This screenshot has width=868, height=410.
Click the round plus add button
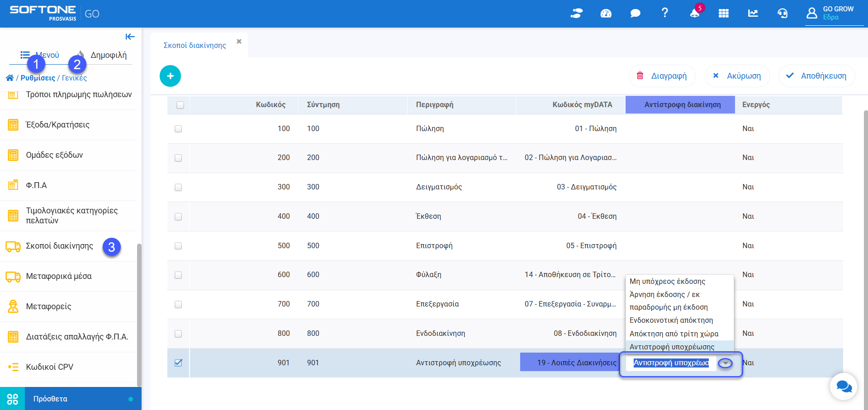(x=170, y=76)
